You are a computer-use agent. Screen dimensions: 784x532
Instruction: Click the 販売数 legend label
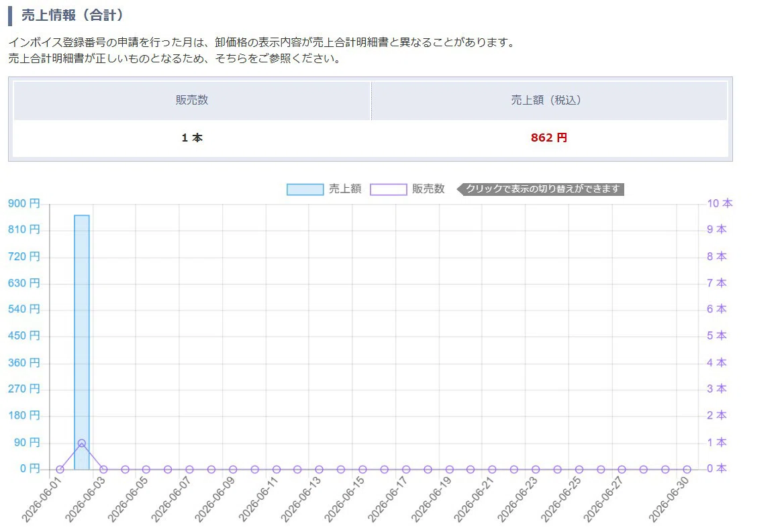point(428,189)
